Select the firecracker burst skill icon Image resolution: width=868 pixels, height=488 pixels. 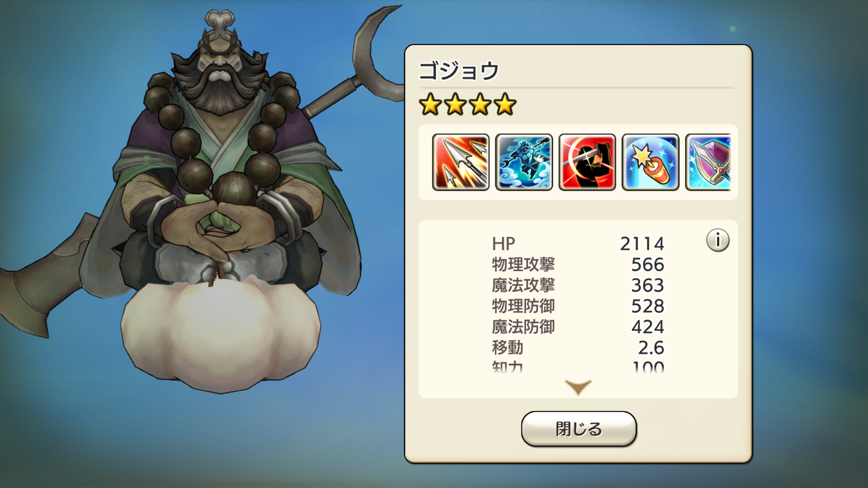(x=650, y=162)
